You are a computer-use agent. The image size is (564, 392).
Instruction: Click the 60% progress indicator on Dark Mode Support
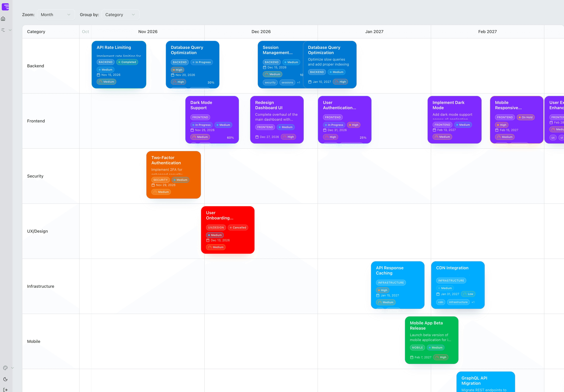[x=230, y=138]
